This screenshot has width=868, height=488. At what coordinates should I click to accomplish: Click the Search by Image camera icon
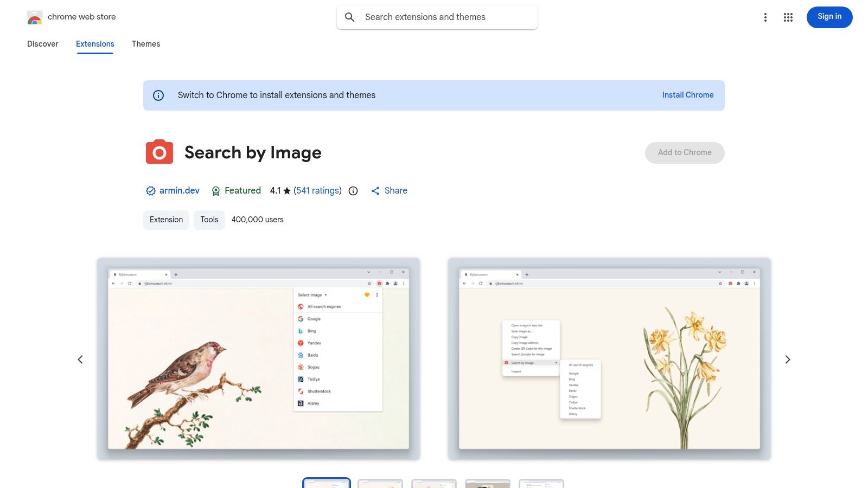(x=159, y=152)
